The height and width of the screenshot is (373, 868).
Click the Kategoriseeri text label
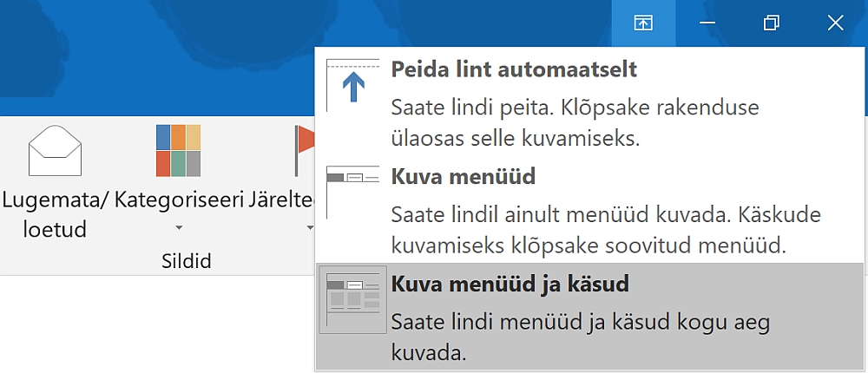click(179, 200)
